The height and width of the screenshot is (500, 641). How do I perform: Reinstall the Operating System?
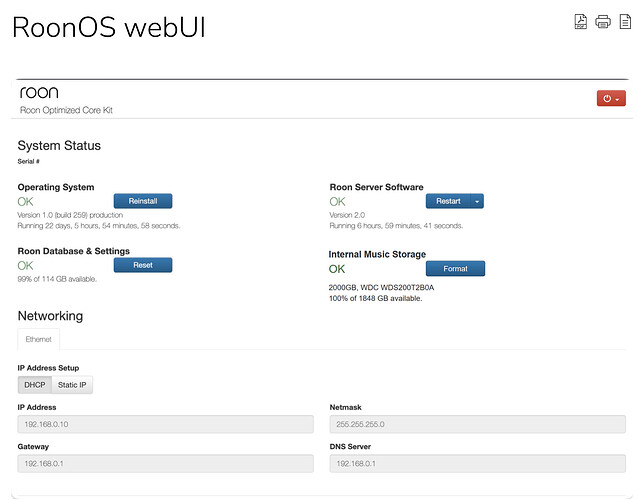(143, 201)
